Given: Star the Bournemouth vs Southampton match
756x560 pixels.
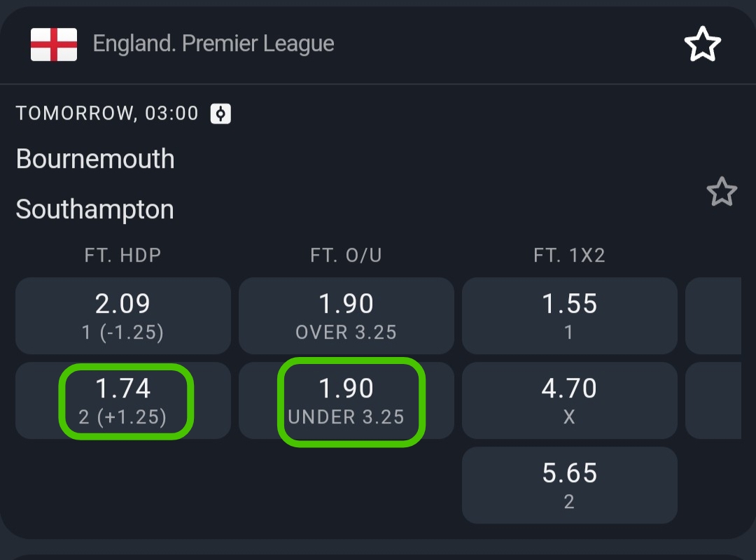Looking at the screenshot, I should (x=721, y=192).
